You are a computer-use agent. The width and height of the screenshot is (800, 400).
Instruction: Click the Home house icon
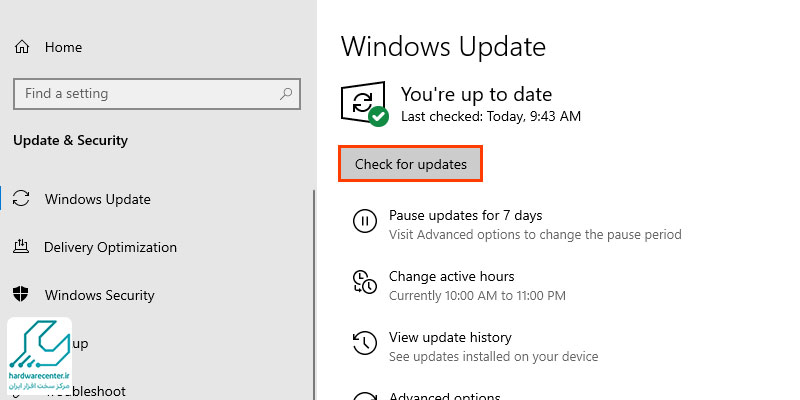click(x=22, y=47)
